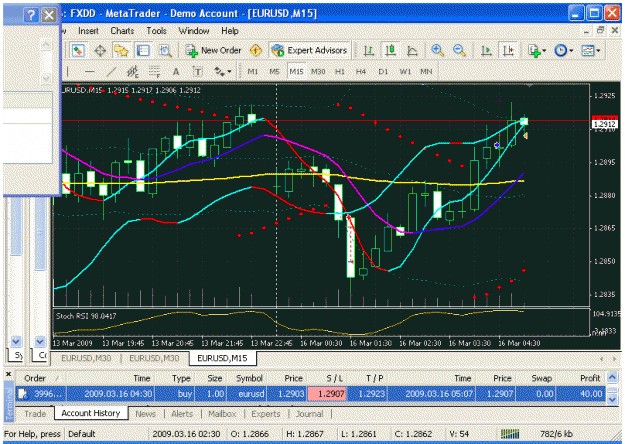This screenshot has width=625, height=444.
Task: Switch to the first EURUSD,M30 chart tab
Action: 86,358
